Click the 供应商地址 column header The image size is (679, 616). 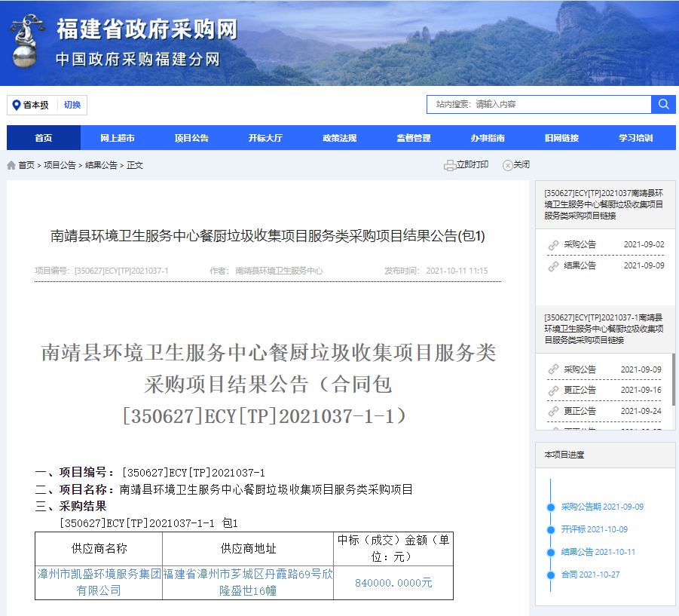pos(248,549)
